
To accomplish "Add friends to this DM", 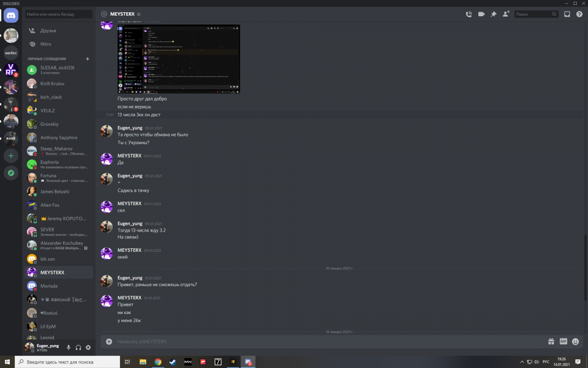I will 506,14.
